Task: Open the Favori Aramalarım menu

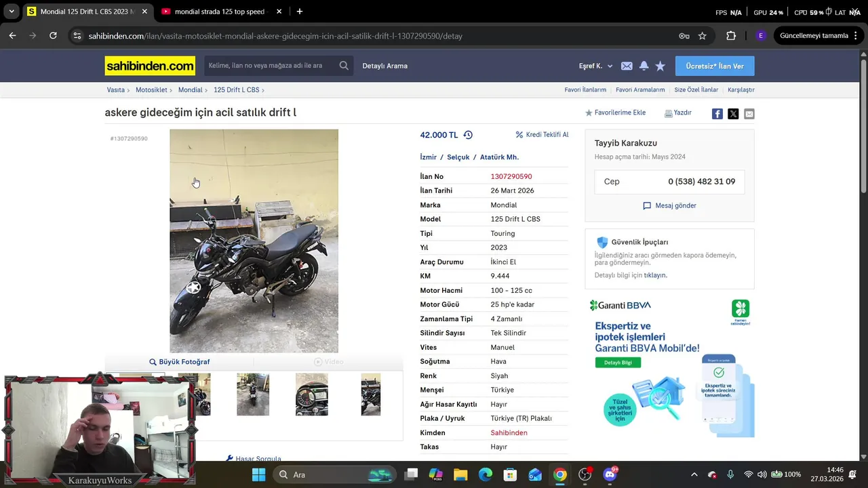Action: click(x=640, y=89)
